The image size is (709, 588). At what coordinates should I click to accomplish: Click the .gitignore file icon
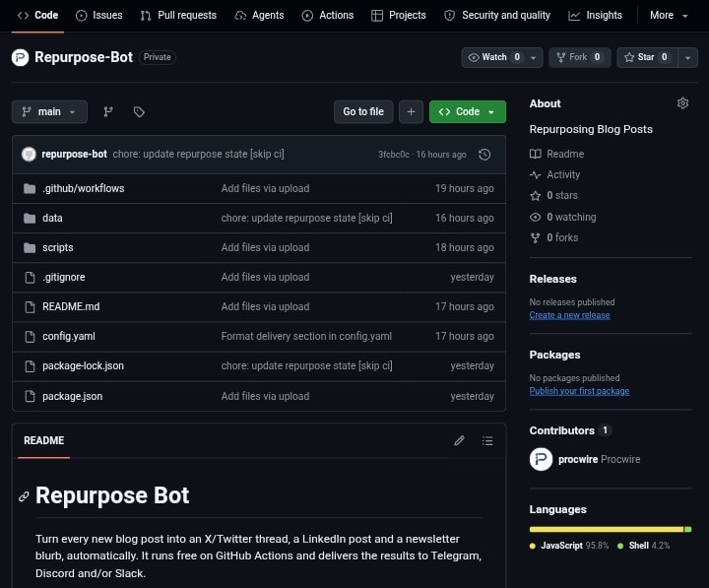[x=30, y=278]
